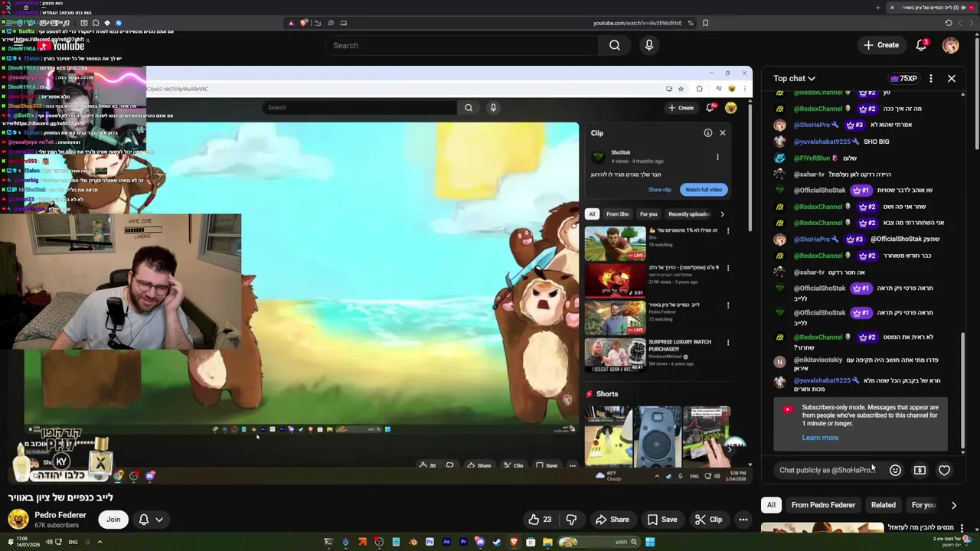Viewport: 980px width, 551px height.
Task: Reload the page with browser refresh icon
Action: (x=949, y=23)
